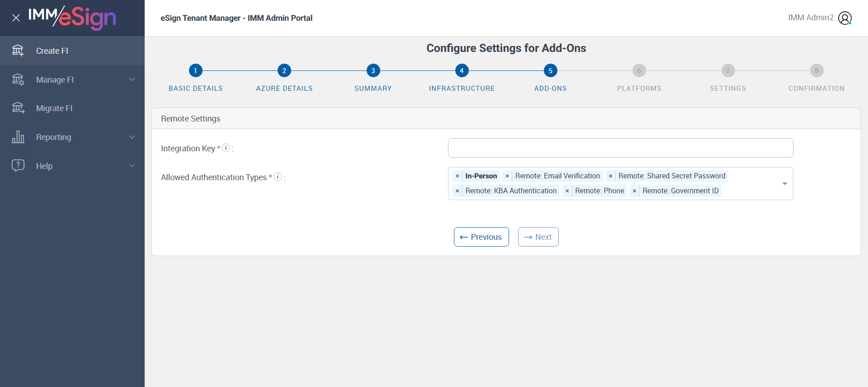This screenshot has width=868, height=387.
Task: Jump to step 4 Infrastructure
Action: [x=462, y=70]
